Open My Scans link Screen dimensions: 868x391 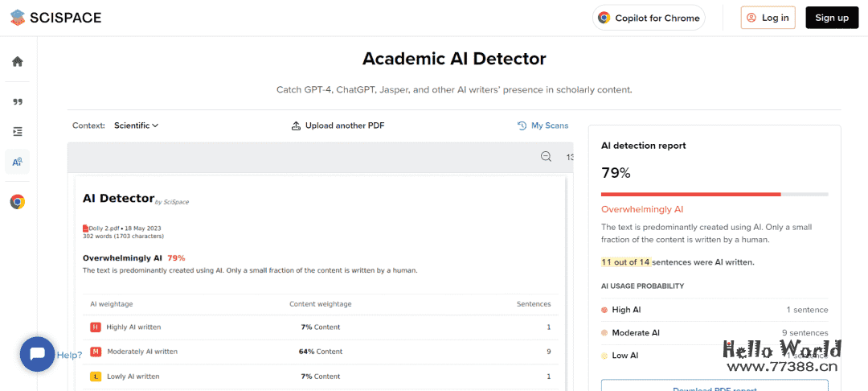point(542,126)
